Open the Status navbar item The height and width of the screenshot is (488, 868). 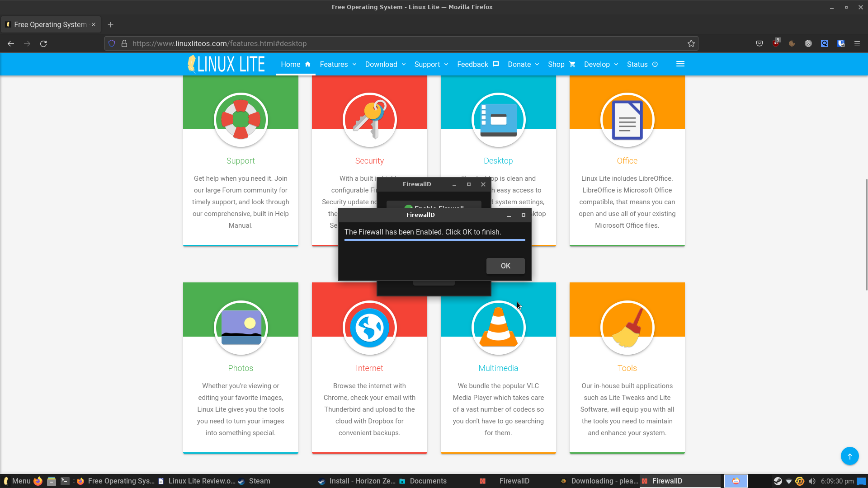[642, 65]
